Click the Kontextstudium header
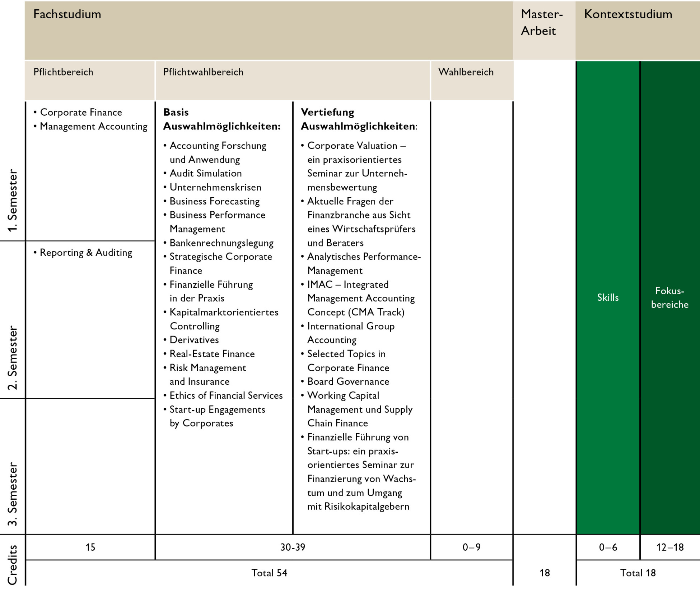The width and height of the screenshot is (700, 591). (x=628, y=14)
